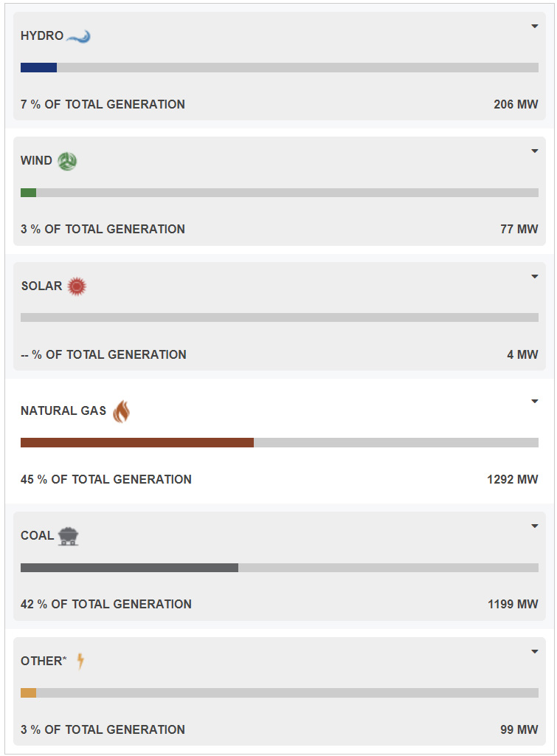557x756 pixels.
Task: Click the Natural Gas flame icon
Action: (121, 411)
